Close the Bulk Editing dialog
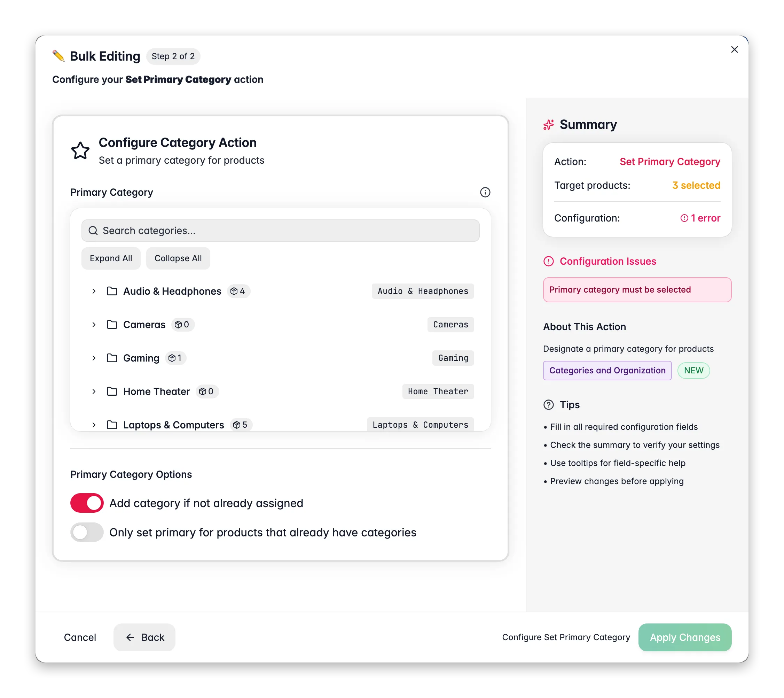 tap(734, 49)
